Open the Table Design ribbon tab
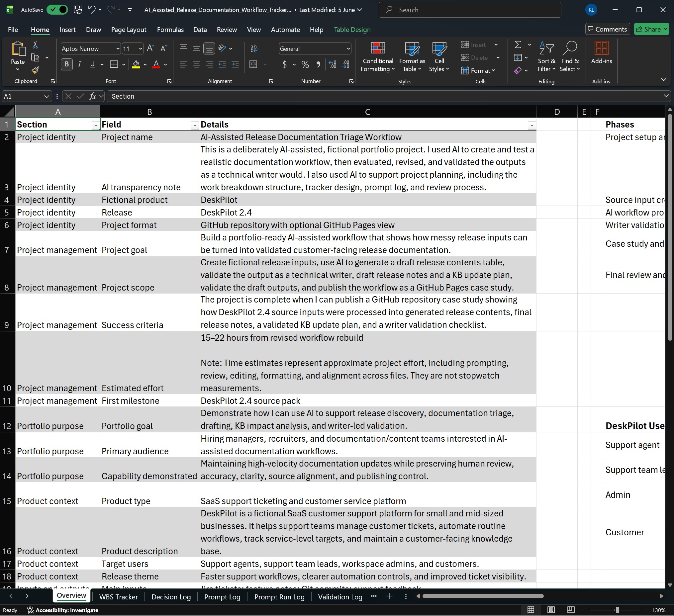Viewport: 674px width, 616px height. (352, 30)
